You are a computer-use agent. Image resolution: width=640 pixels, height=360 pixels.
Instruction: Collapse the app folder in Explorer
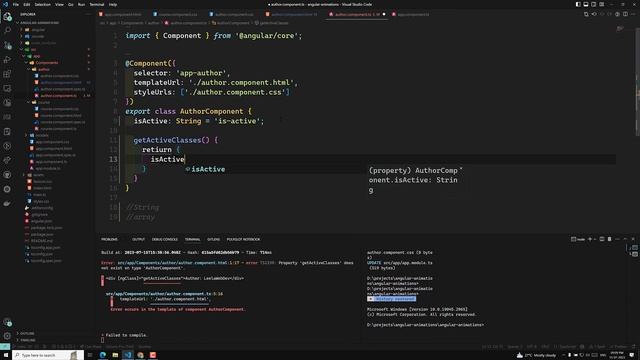tap(37, 56)
